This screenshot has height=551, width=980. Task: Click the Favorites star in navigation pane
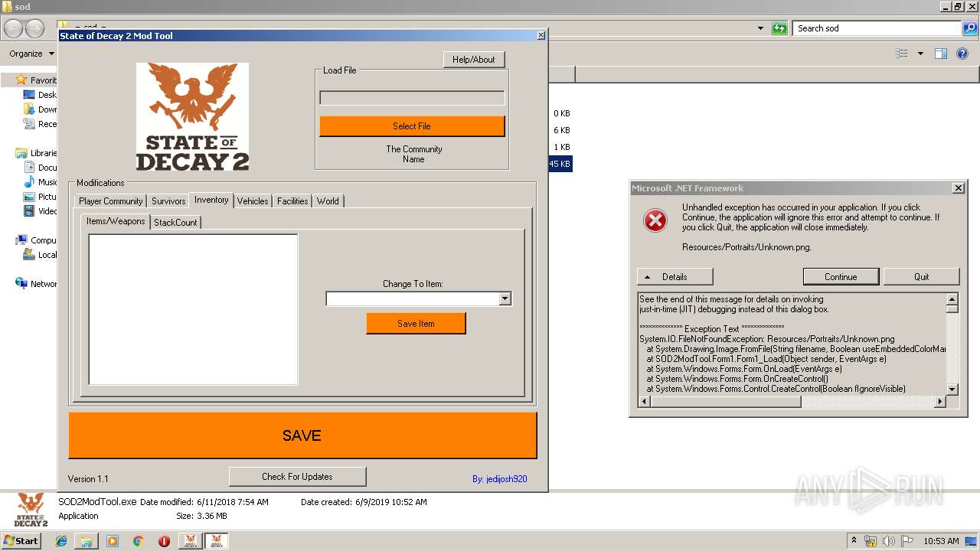tap(21, 80)
